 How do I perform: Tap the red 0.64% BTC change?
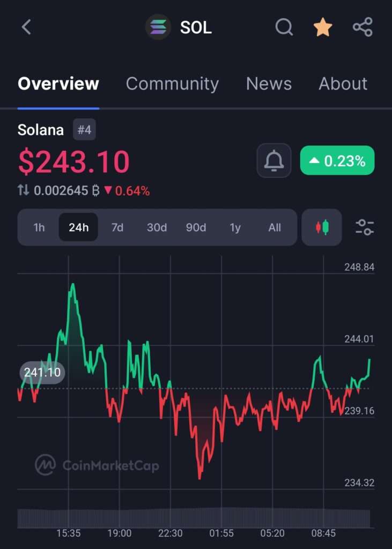[127, 191]
